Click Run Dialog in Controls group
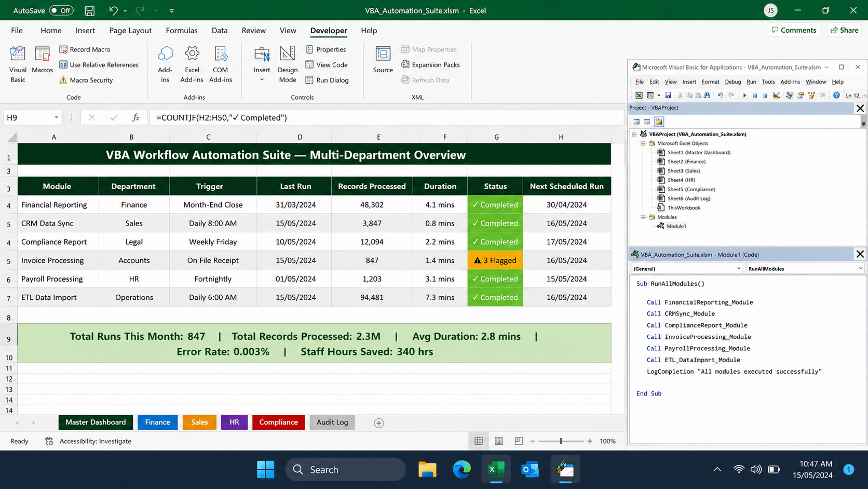This screenshot has width=868, height=489. tap(327, 80)
